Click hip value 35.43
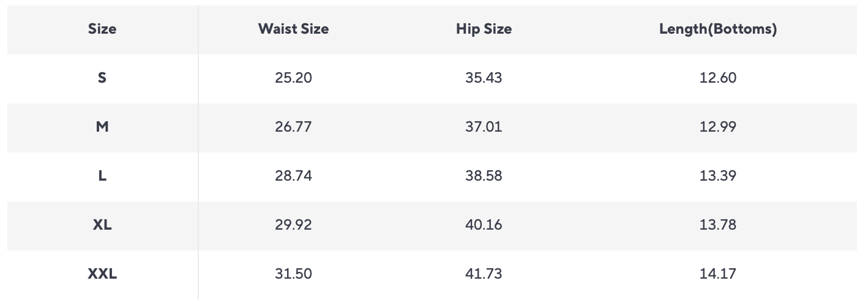The height and width of the screenshot is (305, 868). [484, 78]
